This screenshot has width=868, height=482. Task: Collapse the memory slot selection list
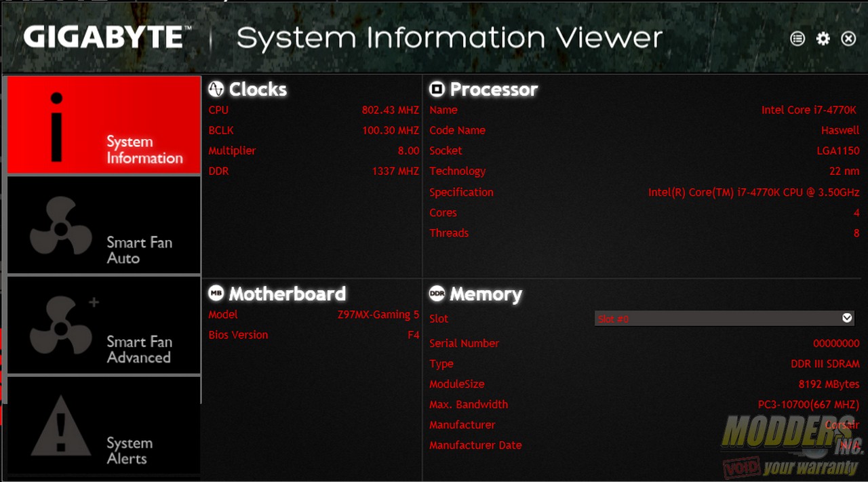click(x=847, y=317)
